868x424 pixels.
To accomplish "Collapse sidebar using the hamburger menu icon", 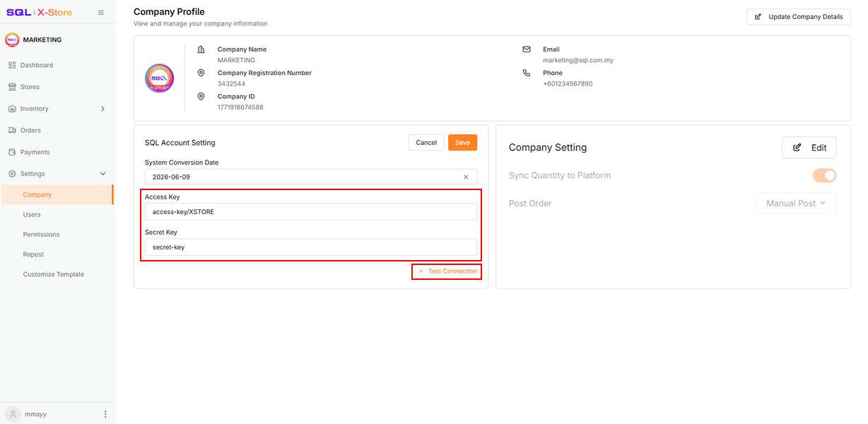I will pos(101,13).
